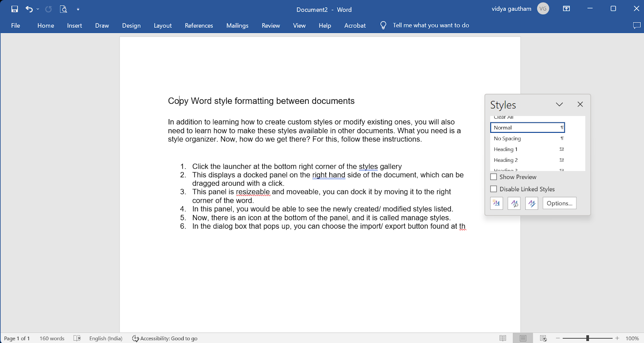
Task: Click the vidya gautham account name
Action: pos(511,8)
